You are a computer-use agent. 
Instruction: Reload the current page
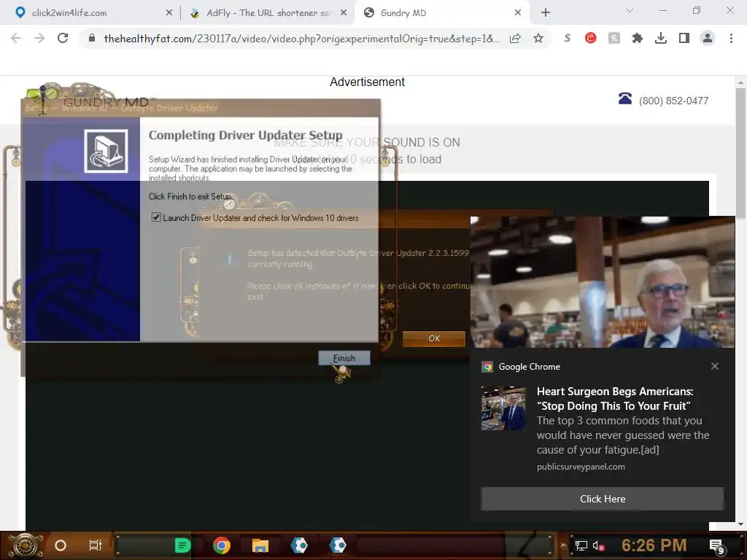click(63, 38)
